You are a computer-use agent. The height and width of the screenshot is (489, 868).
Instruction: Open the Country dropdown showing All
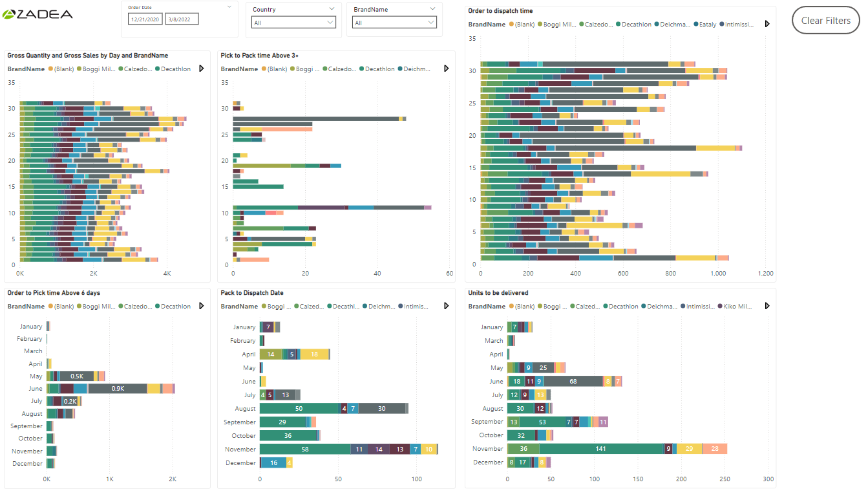pyautogui.click(x=293, y=23)
